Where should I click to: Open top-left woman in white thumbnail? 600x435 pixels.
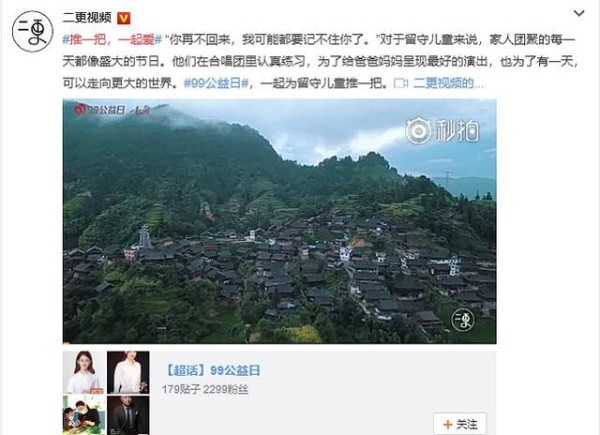(x=84, y=372)
